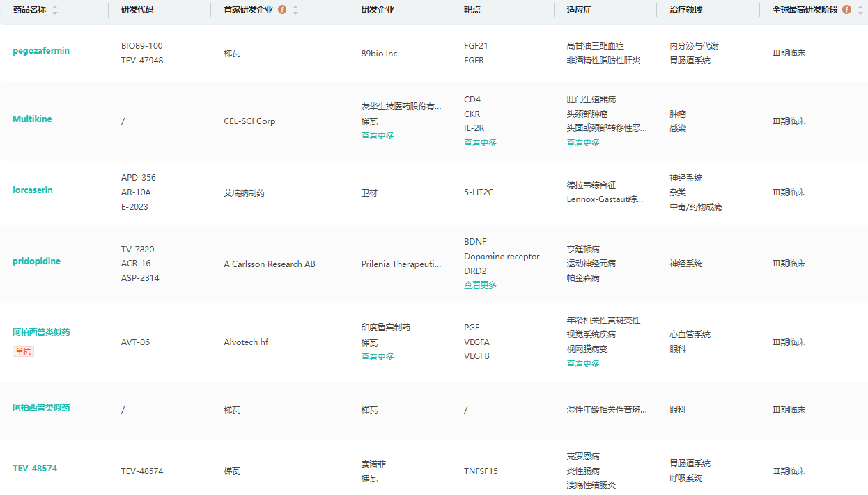Click the 研发代码 column header

click(137, 10)
